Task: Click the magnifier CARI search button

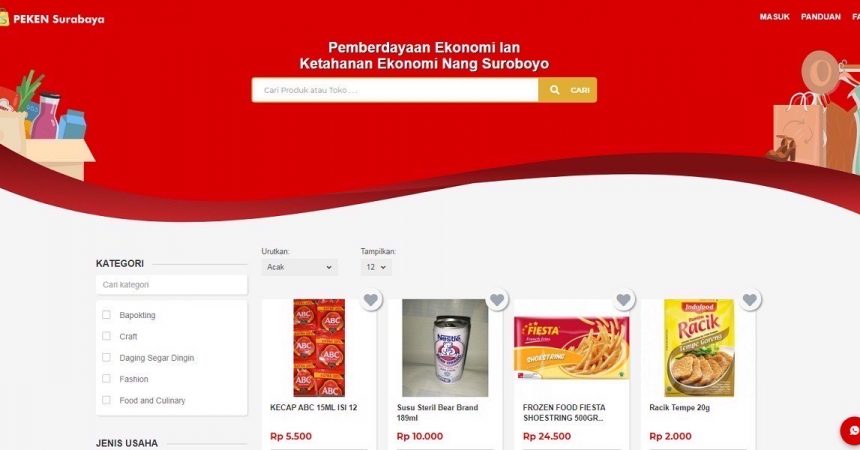Action: [x=568, y=90]
